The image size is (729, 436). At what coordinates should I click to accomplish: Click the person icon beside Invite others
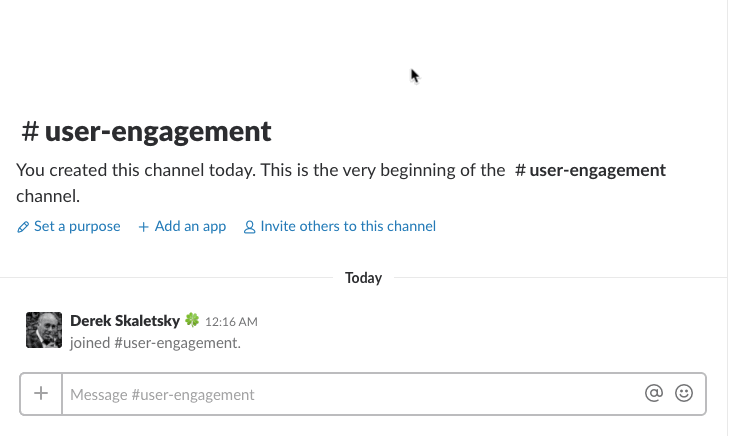coord(250,227)
